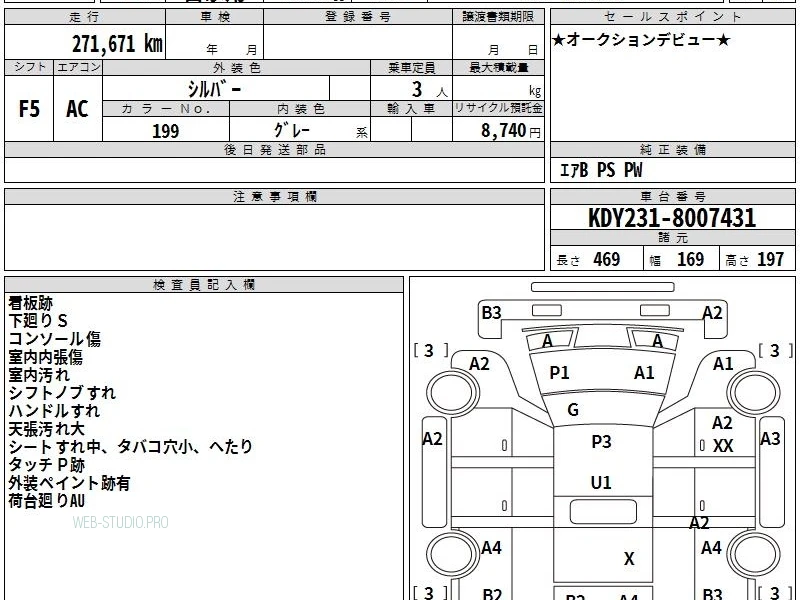
Task: Select the note シートすれ中、タバコ穴小、へたり
Action: 131,446
